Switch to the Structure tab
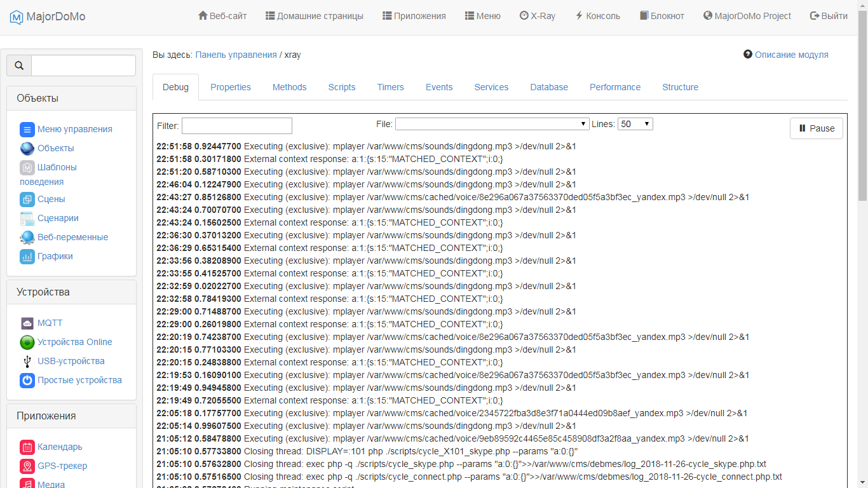Viewport: 868px width, 488px height. point(681,87)
